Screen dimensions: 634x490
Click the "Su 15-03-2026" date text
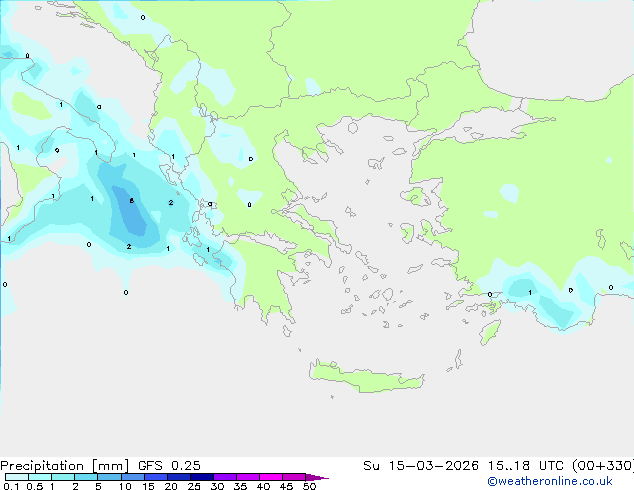click(x=421, y=466)
